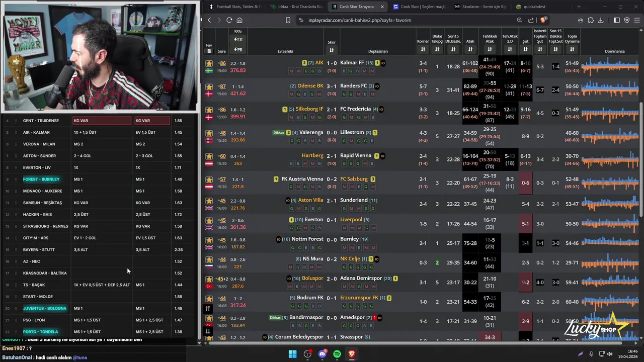Open the Erzurumspor FK team link
Image resolution: width=644 pixels, height=362 pixels.
coord(359,298)
